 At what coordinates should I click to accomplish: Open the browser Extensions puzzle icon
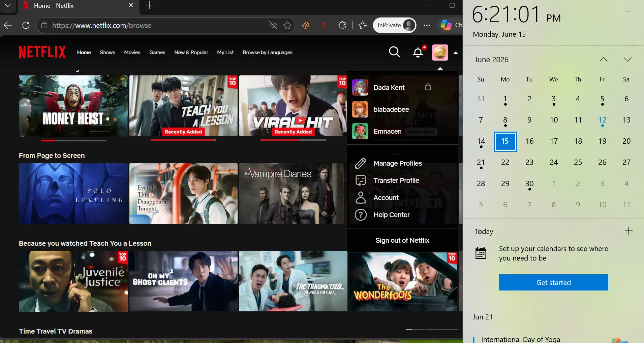342,25
